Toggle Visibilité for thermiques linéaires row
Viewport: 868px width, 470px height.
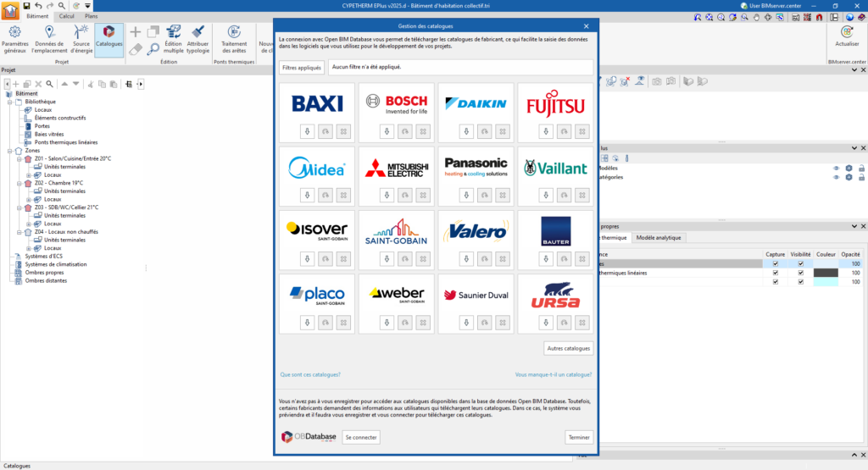[800, 273]
